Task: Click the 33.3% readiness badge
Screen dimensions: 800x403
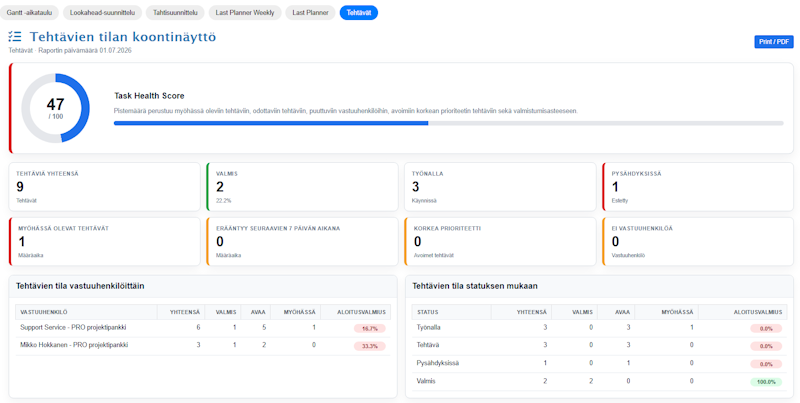Action: pos(369,346)
